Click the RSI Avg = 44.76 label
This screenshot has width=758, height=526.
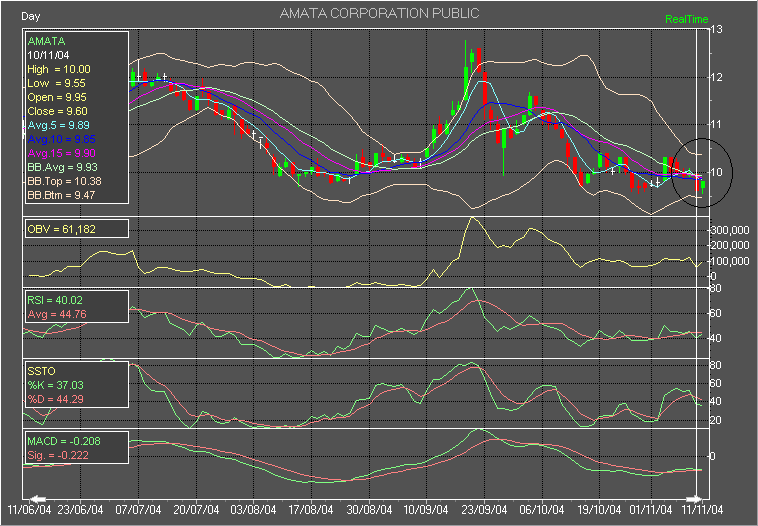click(x=57, y=314)
